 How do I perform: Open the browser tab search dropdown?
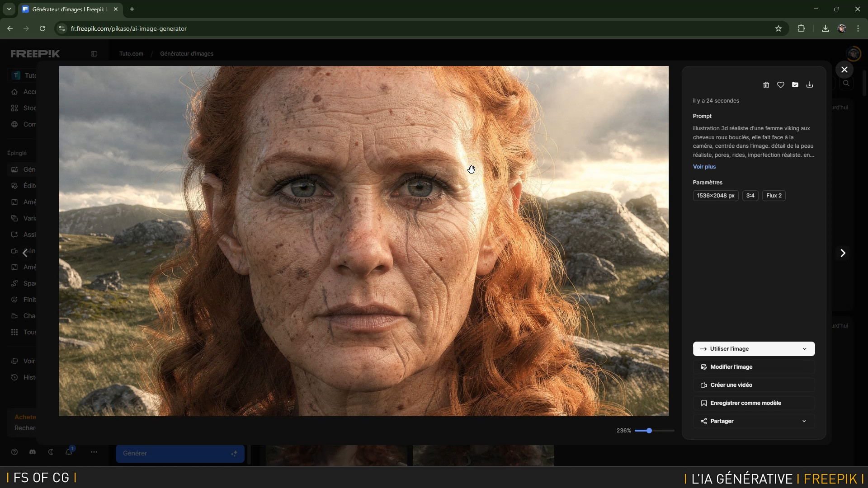9,9
